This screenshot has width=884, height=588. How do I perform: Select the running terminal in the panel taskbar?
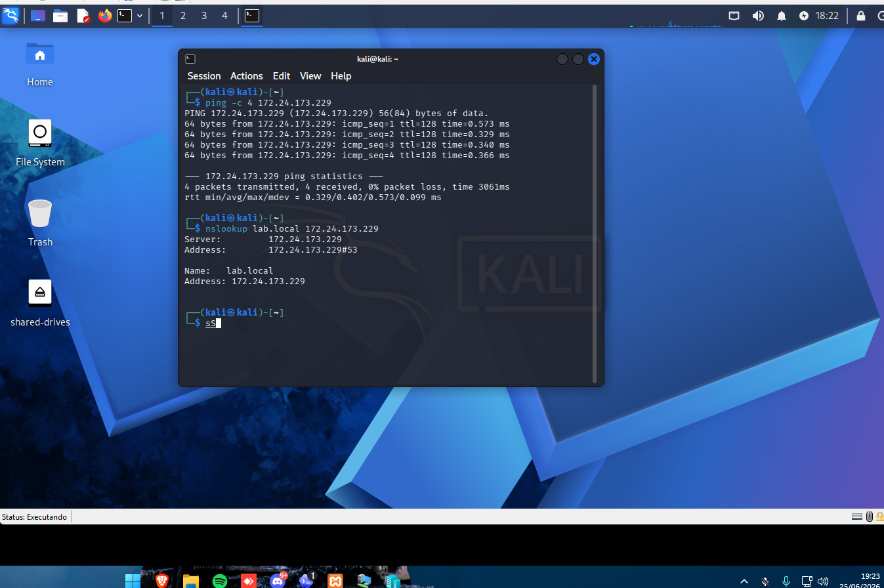tap(252, 16)
